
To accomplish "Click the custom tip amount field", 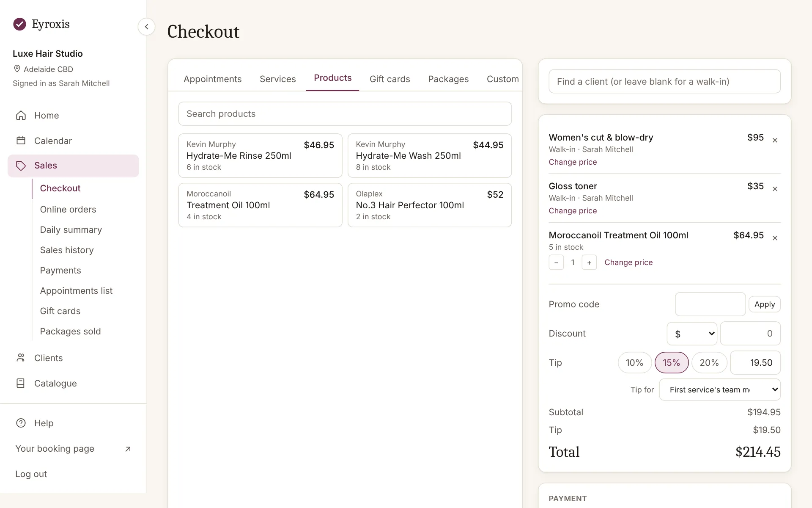I will tap(755, 363).
